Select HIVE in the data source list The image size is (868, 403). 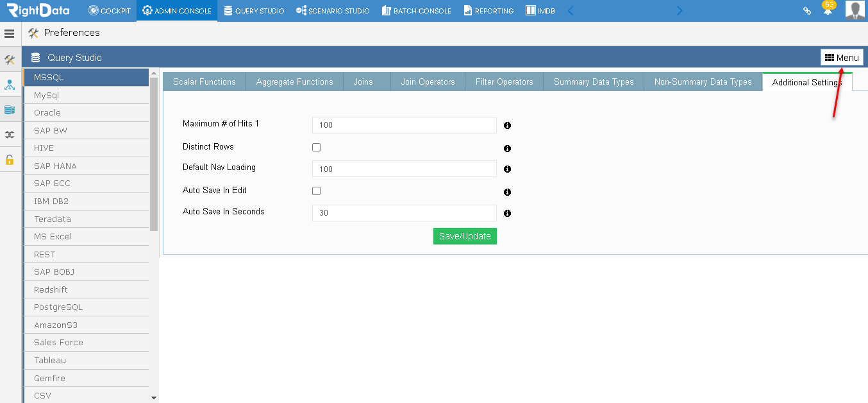coord(86,148)
